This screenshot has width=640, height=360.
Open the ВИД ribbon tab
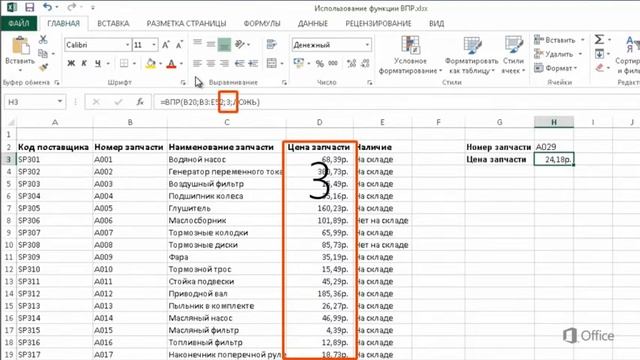coord(436,23)
